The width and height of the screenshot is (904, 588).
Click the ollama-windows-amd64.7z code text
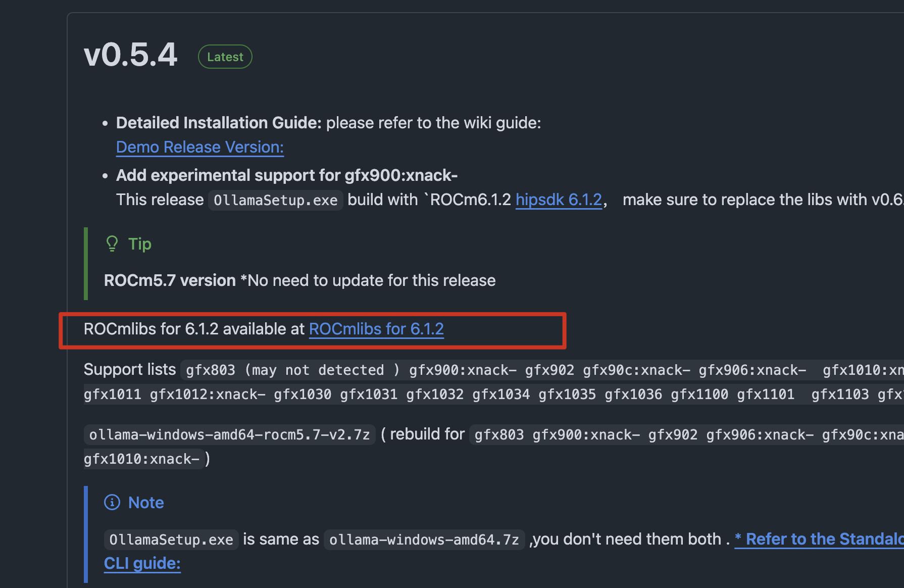click(424, 540)
